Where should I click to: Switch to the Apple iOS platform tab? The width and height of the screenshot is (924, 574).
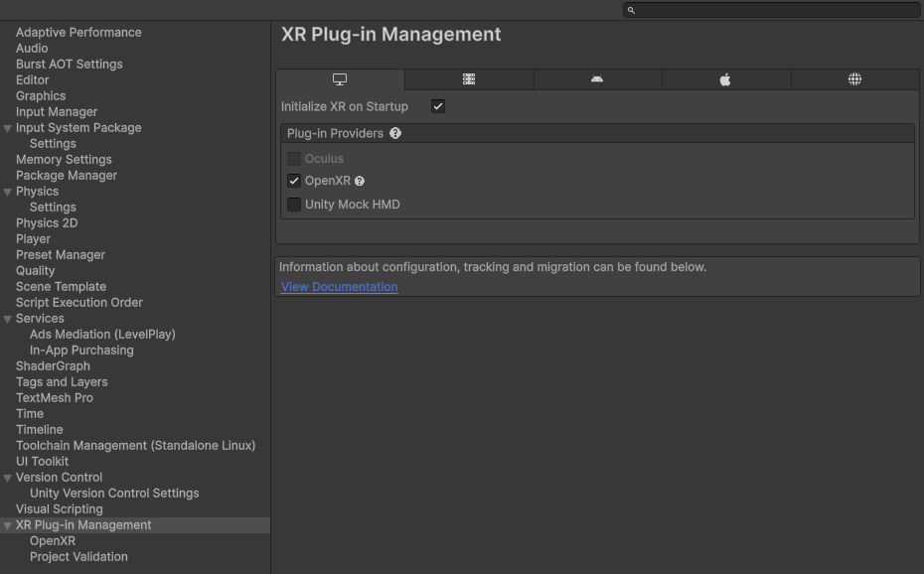coord(726,79)
